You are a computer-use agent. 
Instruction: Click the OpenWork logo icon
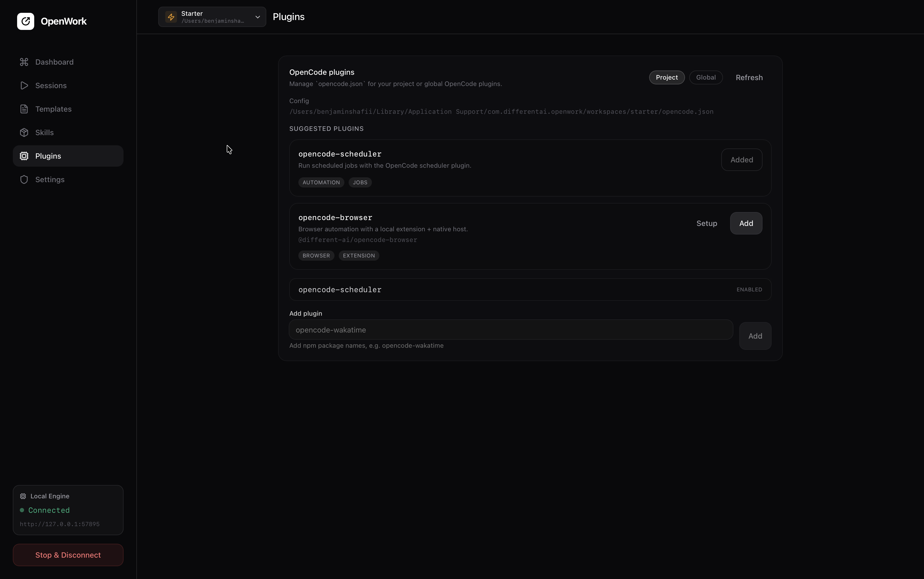coord(25,21)
